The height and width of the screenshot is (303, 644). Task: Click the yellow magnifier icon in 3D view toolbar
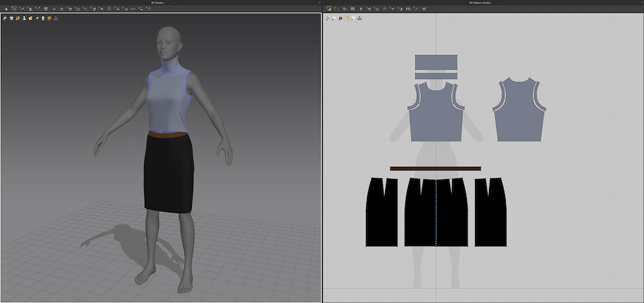(x=17, y=18)
